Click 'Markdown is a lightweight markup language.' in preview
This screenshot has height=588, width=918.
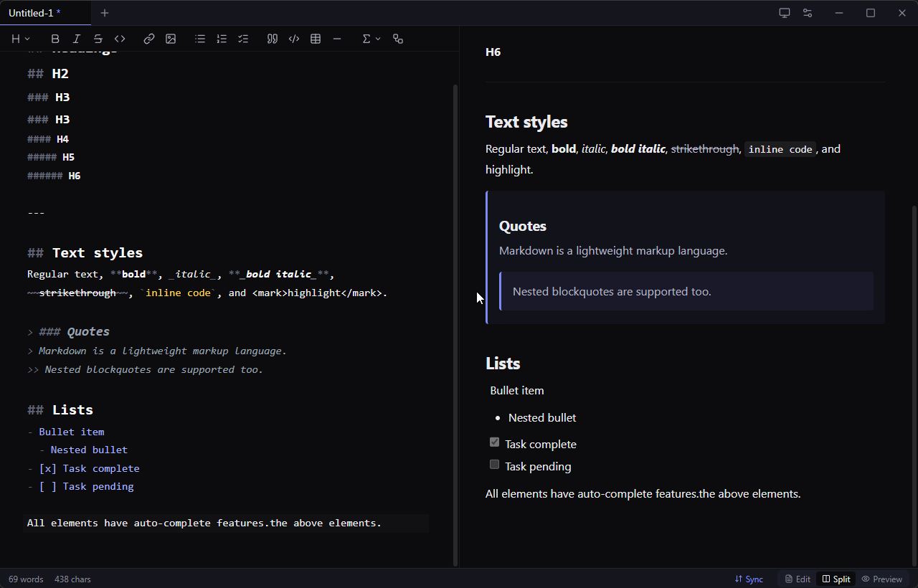point(613,251)
